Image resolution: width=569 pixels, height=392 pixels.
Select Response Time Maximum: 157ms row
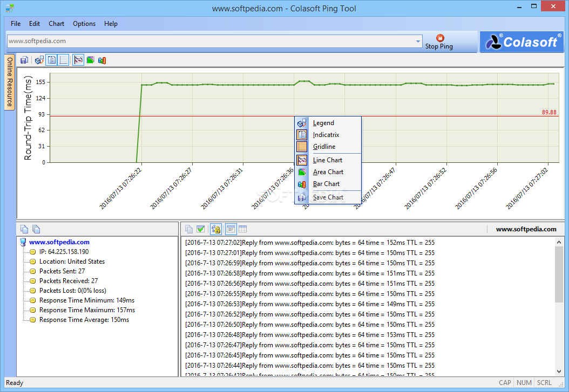[x=87, y=311]
